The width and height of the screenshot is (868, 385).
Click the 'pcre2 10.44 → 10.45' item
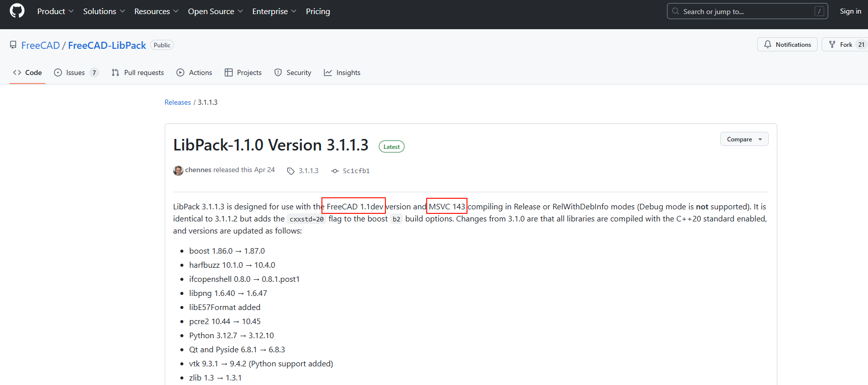click(x=225, y=321)
